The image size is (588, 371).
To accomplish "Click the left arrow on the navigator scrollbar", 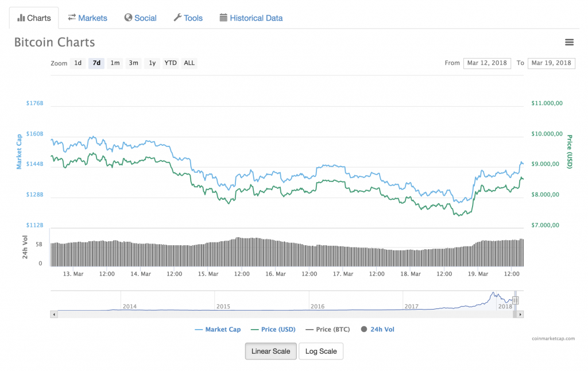I will [55, 314].
